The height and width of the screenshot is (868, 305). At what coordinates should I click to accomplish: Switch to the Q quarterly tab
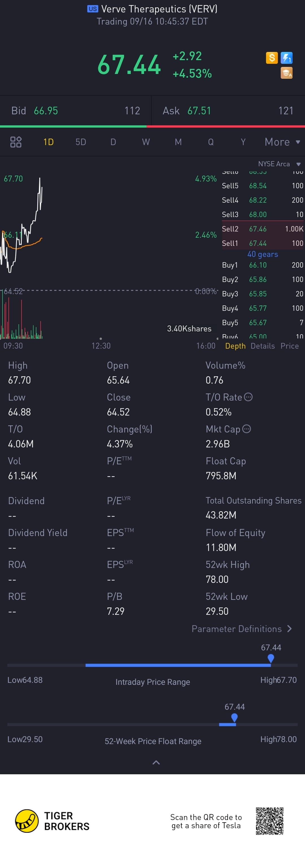coord(211,142)
